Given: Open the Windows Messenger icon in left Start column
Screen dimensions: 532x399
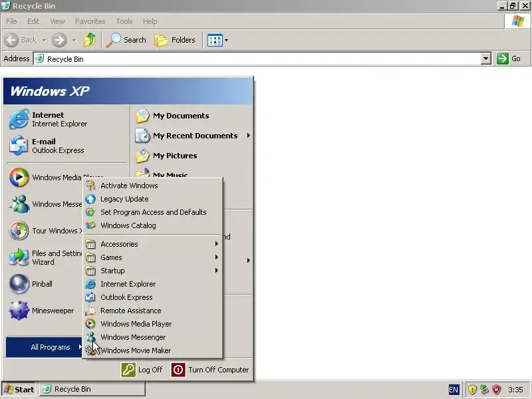Looking at the screenshot, I should [19, 204].
